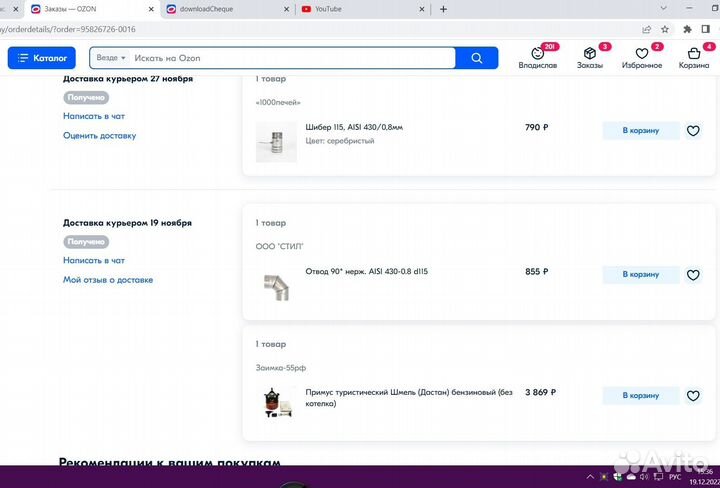Add Отвод 90° нерж. to cart

641,275
